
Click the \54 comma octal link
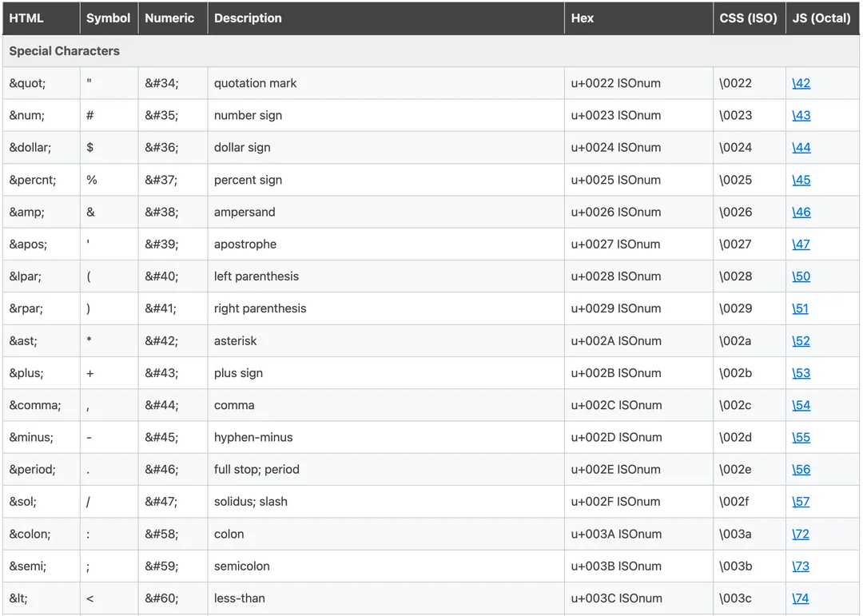(801, 405)
